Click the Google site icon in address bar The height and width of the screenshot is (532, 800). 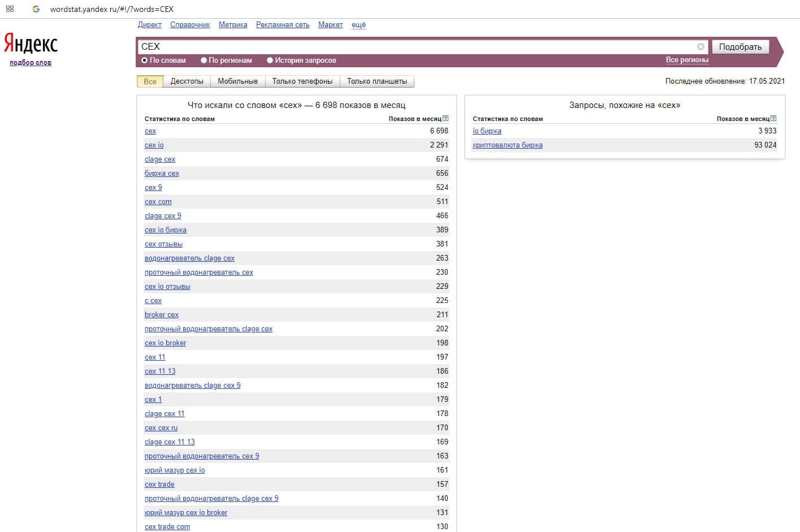tap(36, 9)
